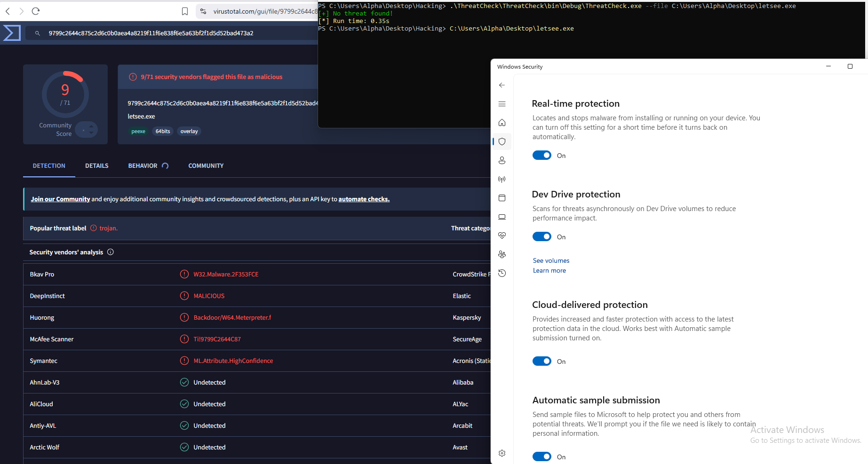
Task: Turn off Real-time protection toggle
Action: [x=542, y=156]
